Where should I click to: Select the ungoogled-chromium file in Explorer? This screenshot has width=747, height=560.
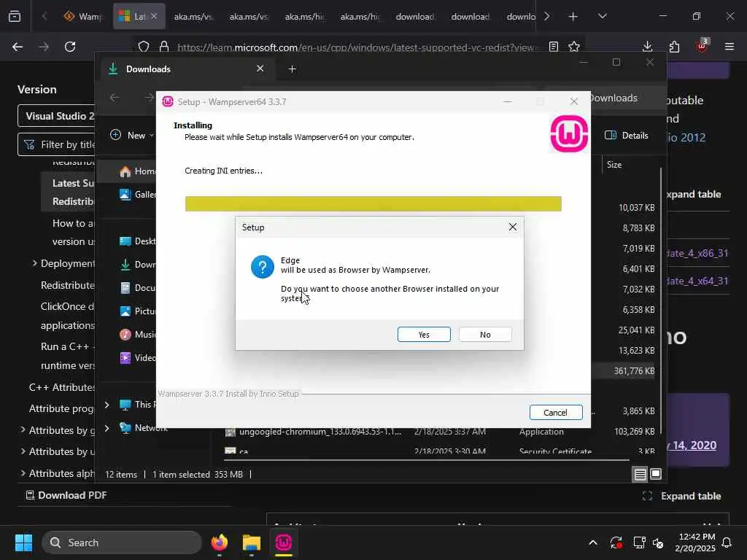pos(320,432)
